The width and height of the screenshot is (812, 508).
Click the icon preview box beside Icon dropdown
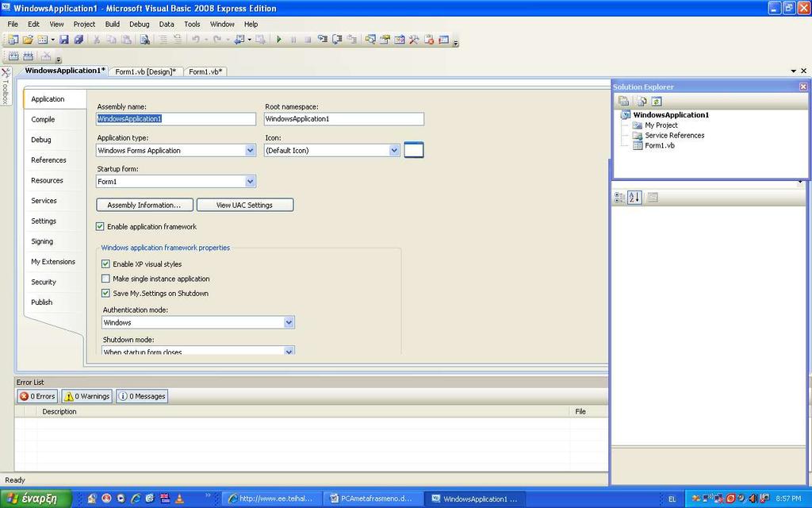coord(414,150)
